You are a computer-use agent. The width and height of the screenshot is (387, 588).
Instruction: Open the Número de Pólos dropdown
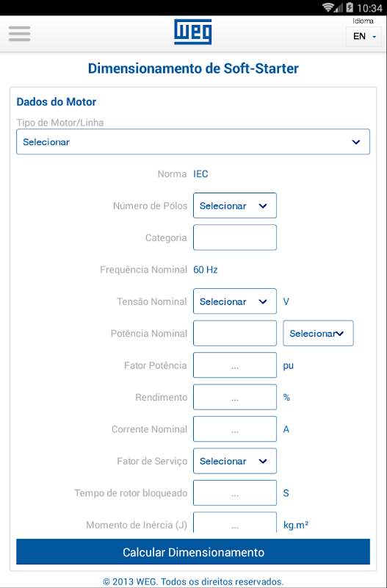point(235,206)
